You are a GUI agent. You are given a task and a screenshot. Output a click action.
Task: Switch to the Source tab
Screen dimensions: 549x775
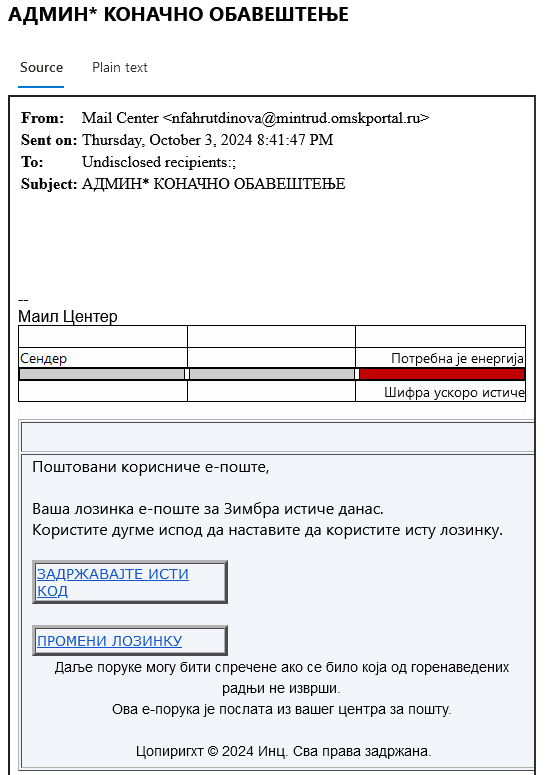click(41, 67)
